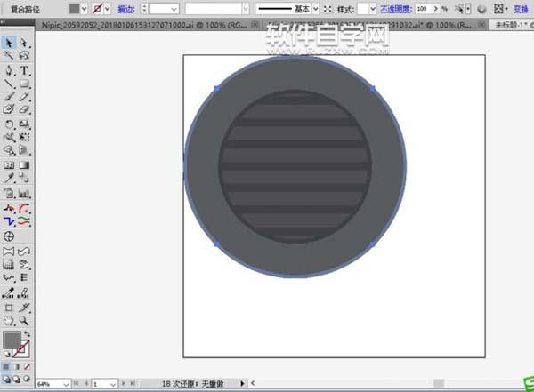
Task: Open the select similar objects dropdown
Action: [x=468, y=9]
